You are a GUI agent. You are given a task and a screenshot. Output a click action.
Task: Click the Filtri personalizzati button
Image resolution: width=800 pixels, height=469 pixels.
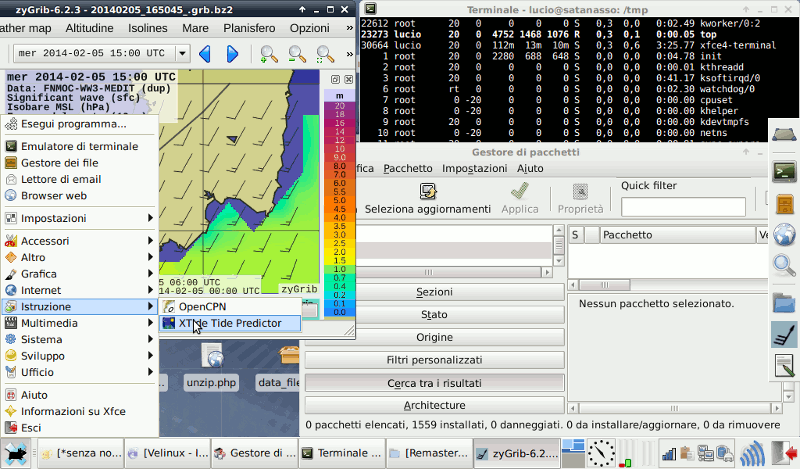[x=434, y=360]
